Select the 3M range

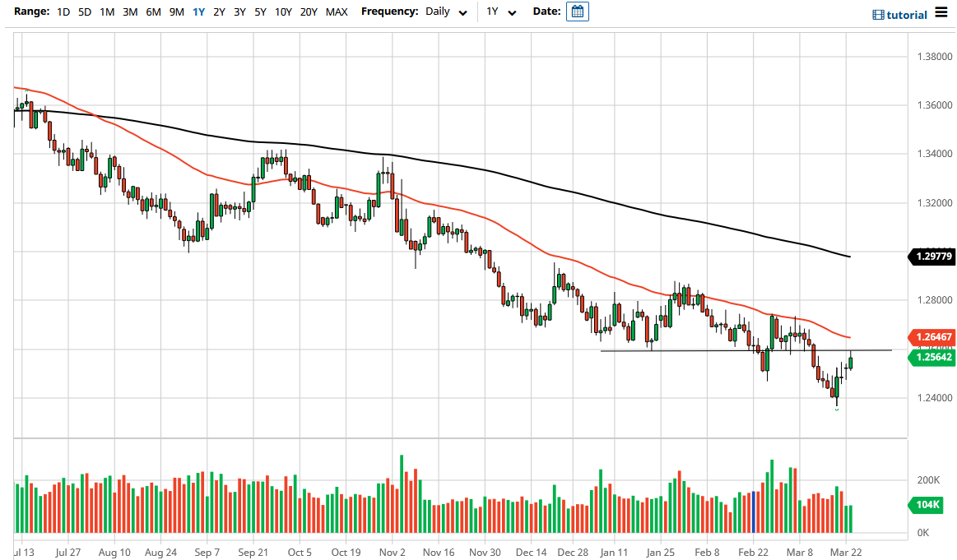coord(130,12)
